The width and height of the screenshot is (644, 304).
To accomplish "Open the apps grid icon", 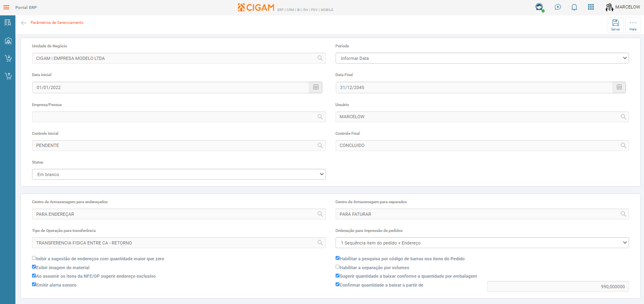I will [591, 7].
